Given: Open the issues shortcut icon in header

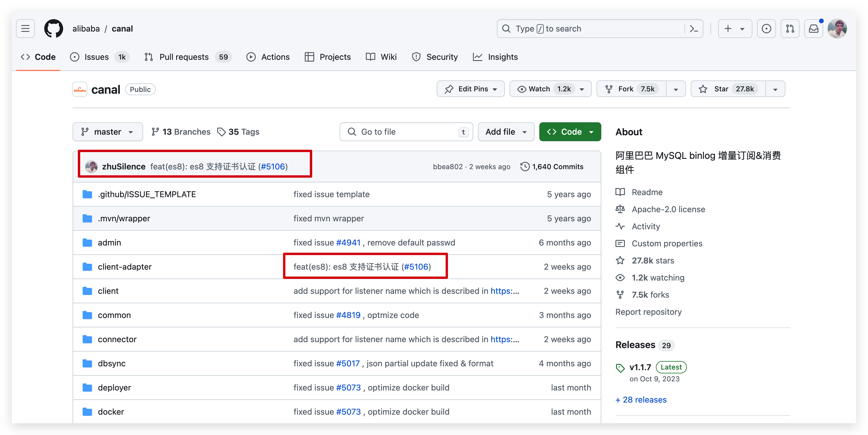Looking at the screenshot, I should tap(766, 29).
